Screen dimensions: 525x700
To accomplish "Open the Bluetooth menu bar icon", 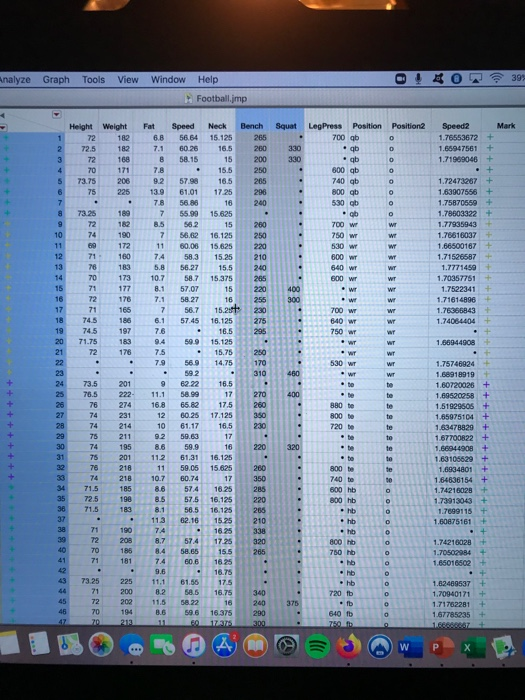I will tap(456, 79).
